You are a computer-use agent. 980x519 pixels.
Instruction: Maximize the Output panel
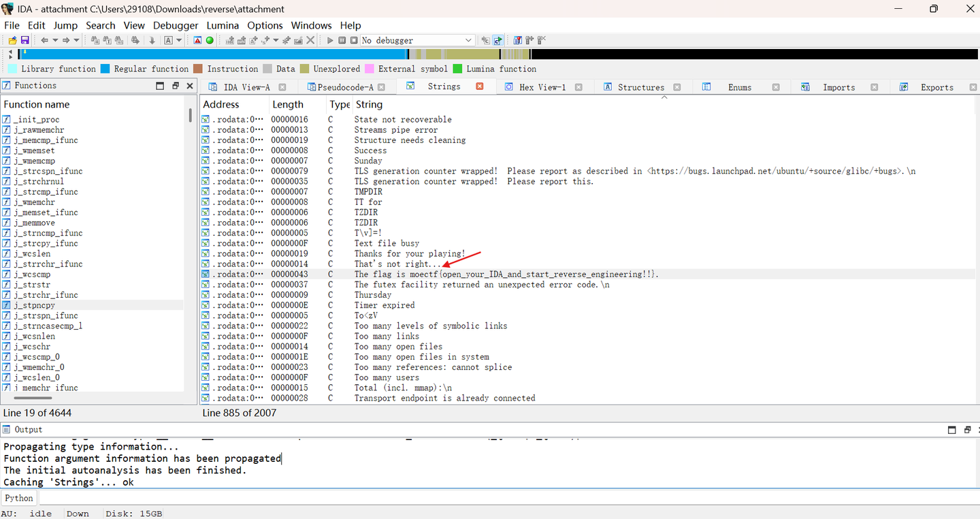(x=953, y=430)
